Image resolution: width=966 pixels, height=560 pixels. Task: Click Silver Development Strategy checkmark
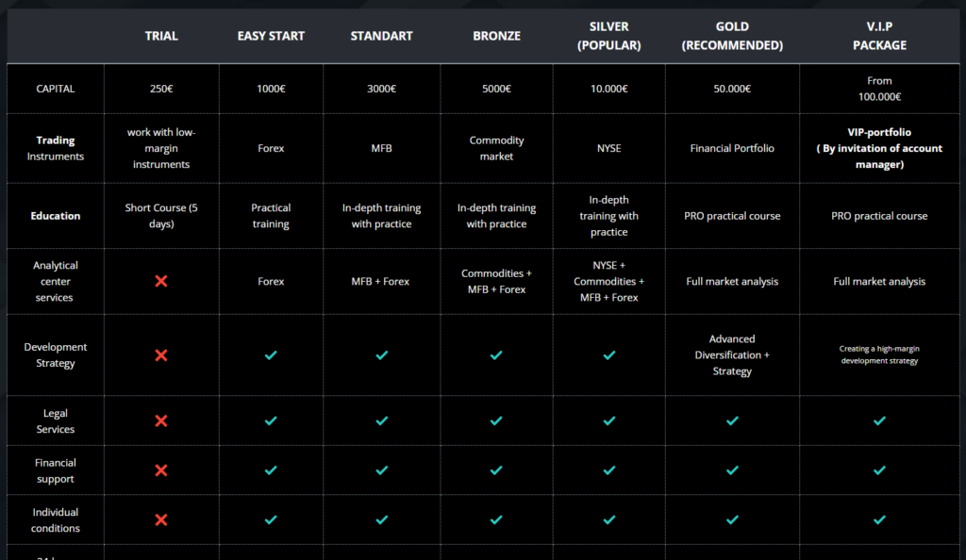click(x=609, y=355)
